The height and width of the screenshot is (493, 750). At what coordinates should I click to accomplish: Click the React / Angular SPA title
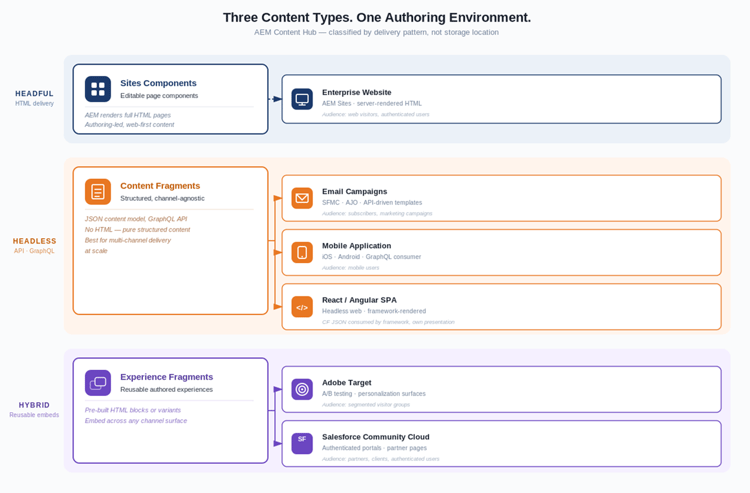(359, 300)
